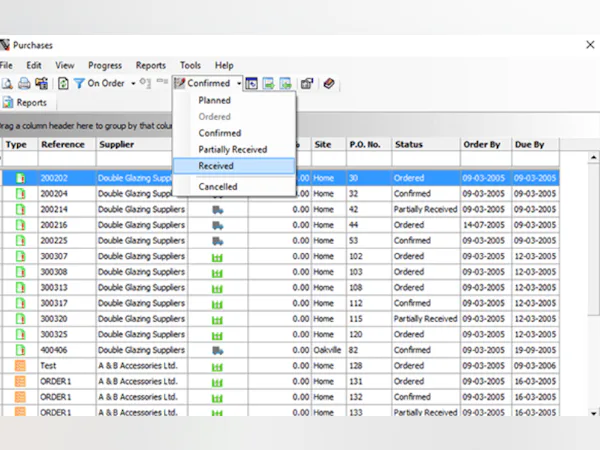Click the orange type icon for Test row

(20, 366)
